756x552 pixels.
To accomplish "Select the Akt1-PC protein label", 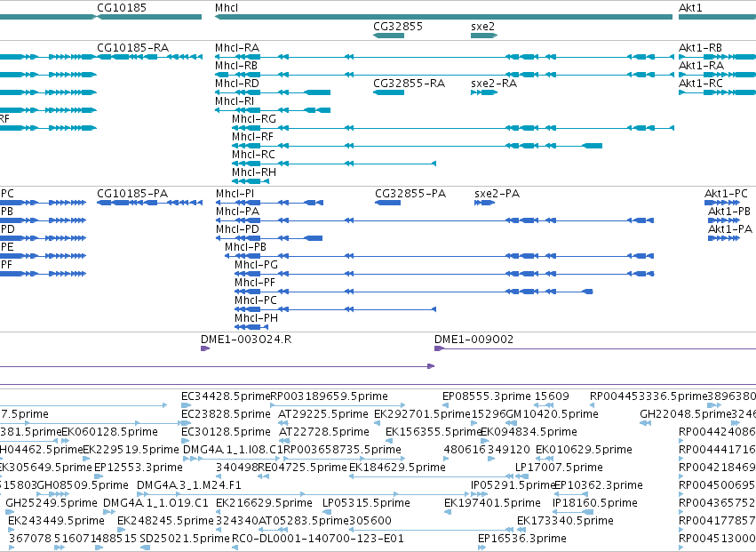I will 726,194.
